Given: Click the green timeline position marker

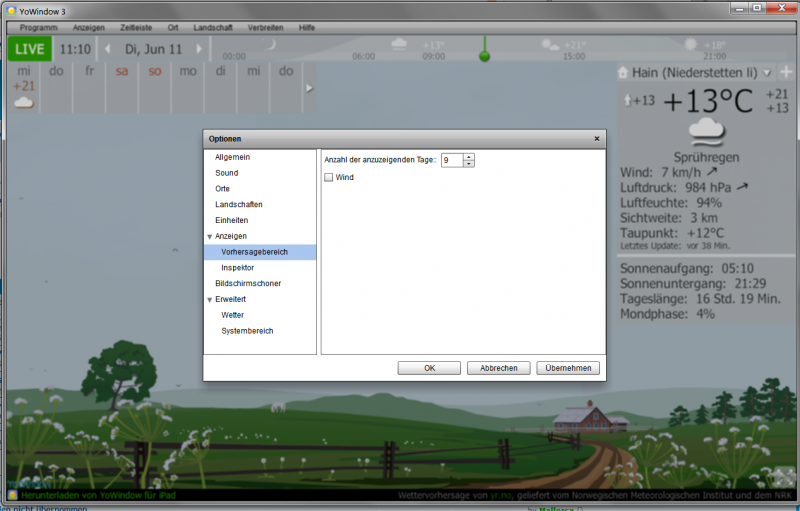Looking at the screenshot, I should [x=485, y=56].
